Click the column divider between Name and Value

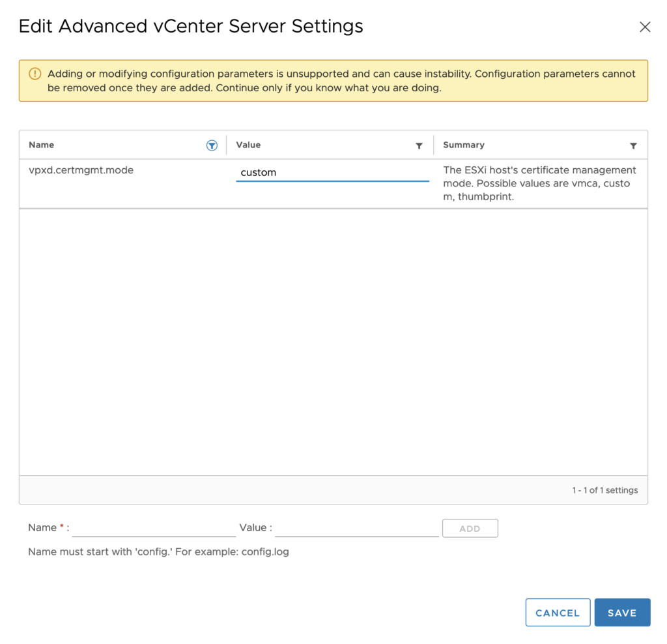click(226, 145)
